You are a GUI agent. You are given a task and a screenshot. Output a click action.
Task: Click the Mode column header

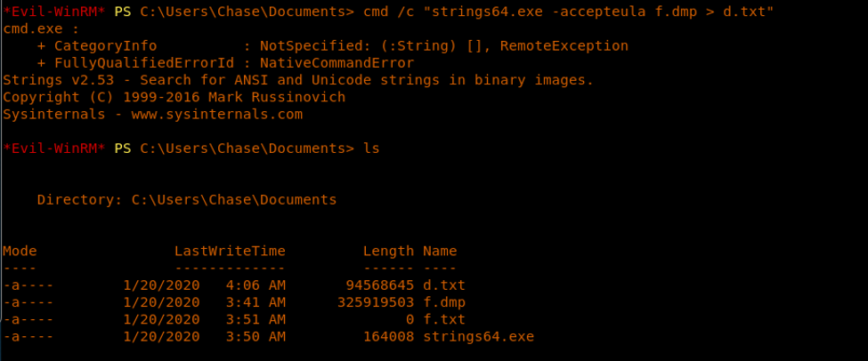pyautogui.click(x=20, y=252)
